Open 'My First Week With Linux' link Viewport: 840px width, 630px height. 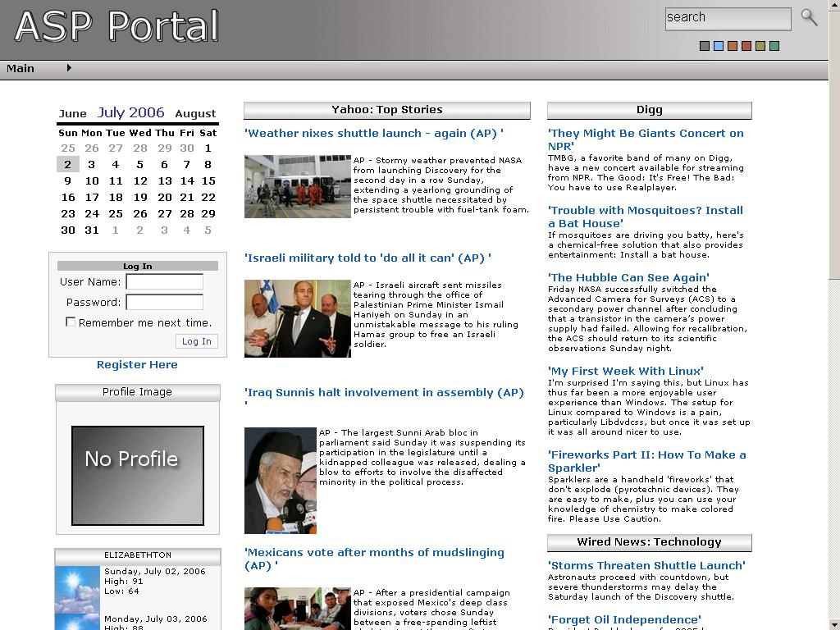(x=625, y=372)
